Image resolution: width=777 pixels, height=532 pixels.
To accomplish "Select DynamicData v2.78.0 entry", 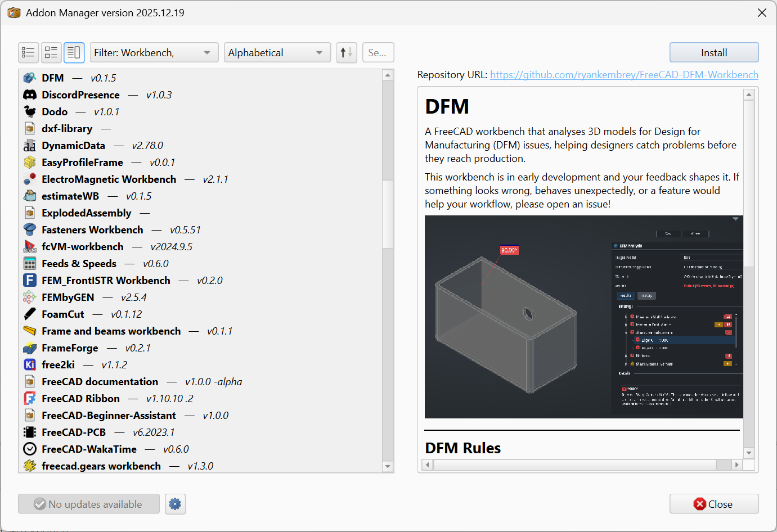I will tap(200, 145).
